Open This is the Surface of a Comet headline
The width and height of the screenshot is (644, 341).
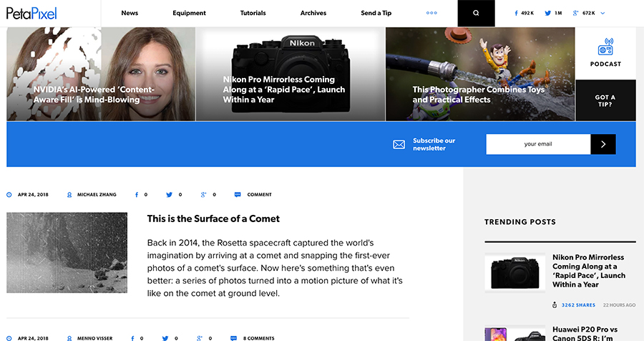click(213, 218)
